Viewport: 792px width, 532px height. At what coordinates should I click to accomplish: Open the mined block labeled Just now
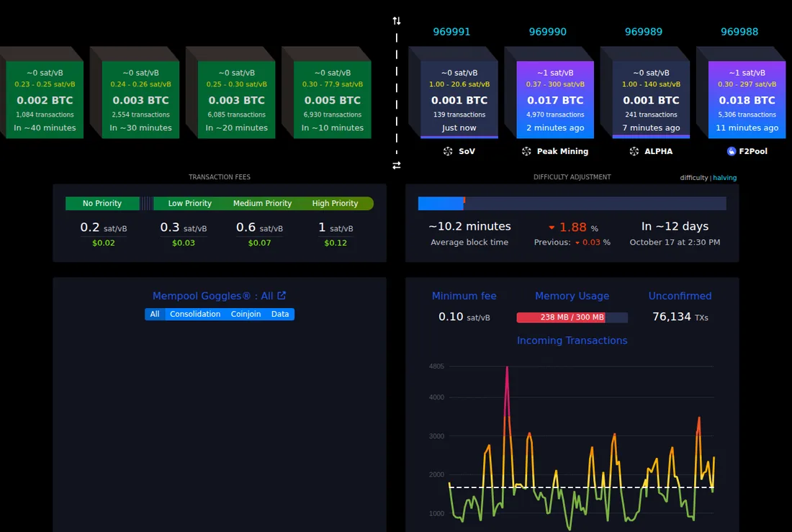(459, 99)
